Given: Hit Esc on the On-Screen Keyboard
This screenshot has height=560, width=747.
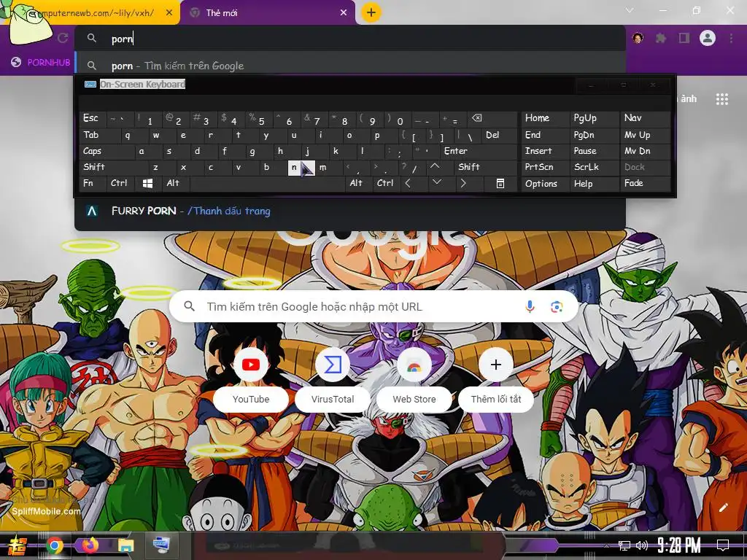Looking at the screenshot, I should pos(93,119).
